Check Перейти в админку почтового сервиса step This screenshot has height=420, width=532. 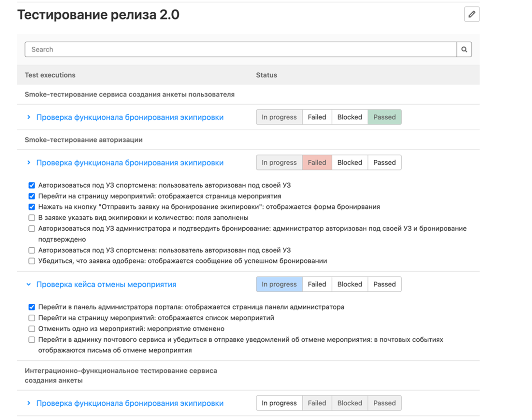coord(32,340)
